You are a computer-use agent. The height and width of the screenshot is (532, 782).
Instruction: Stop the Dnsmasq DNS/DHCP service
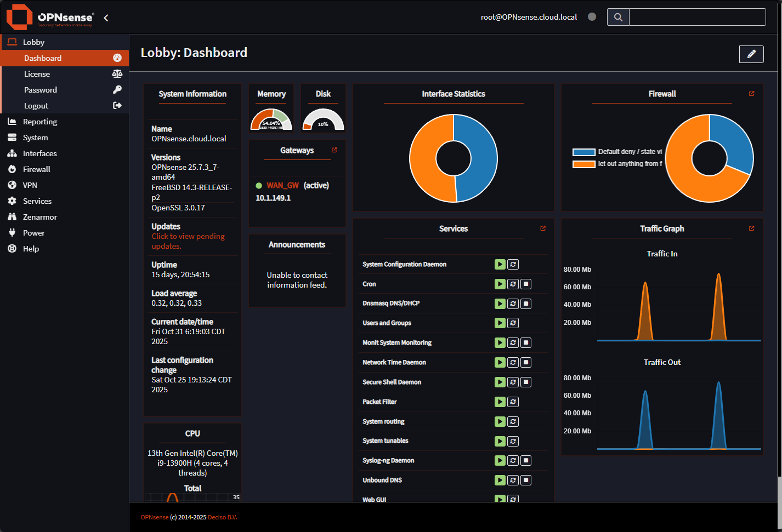tap(526, 304)
